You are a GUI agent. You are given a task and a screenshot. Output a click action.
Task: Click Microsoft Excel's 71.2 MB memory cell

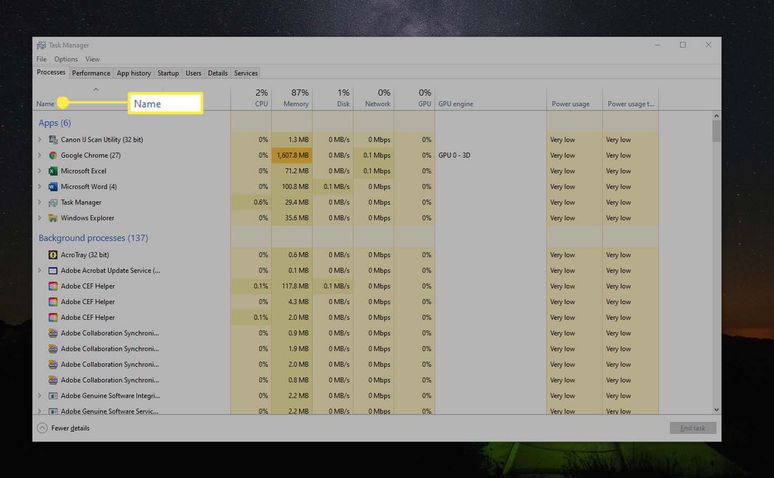pos(292,171)
